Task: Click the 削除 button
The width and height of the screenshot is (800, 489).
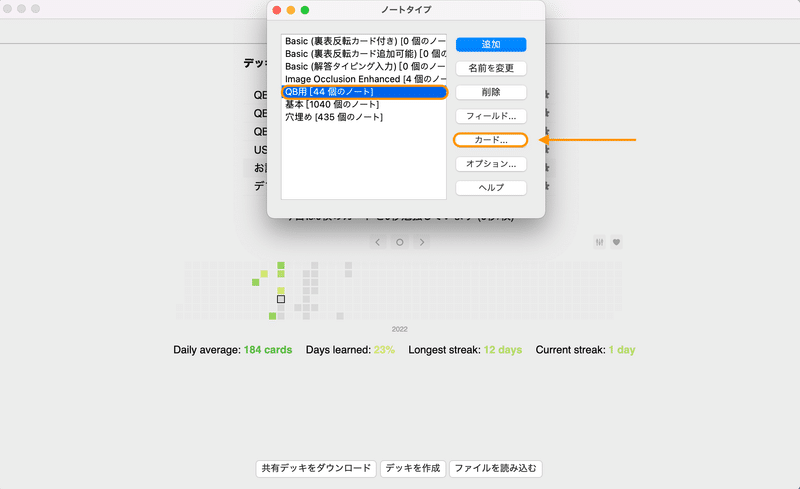Action: (x=491, y=92)
